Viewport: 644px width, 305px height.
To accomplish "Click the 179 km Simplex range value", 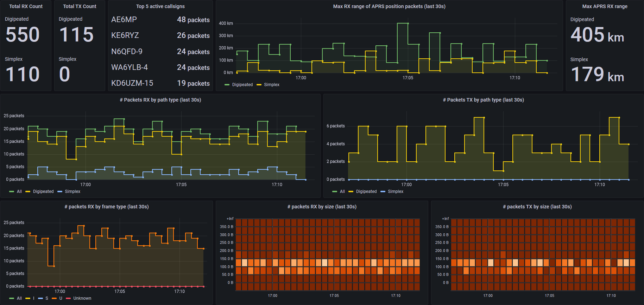I will point(597,75).
